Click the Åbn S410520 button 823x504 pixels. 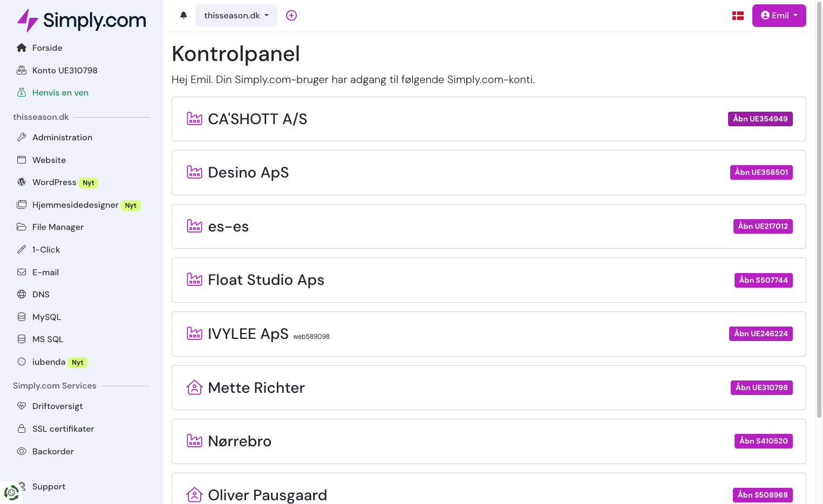(763, 441)
